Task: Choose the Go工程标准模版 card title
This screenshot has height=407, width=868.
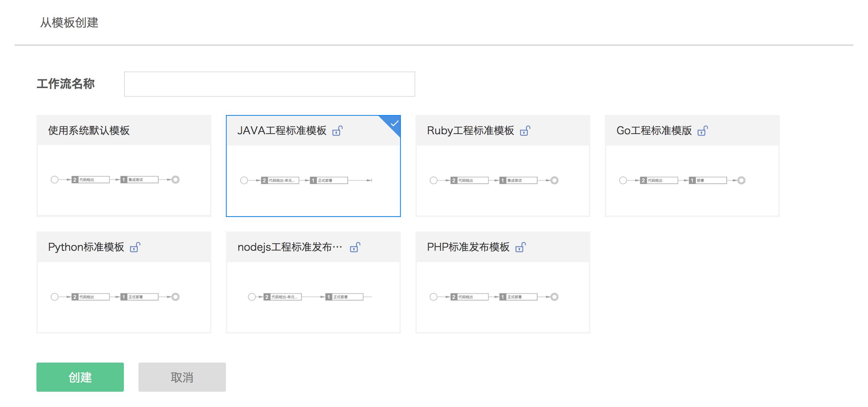Action: pyautogui.click(x=654, y=131)
